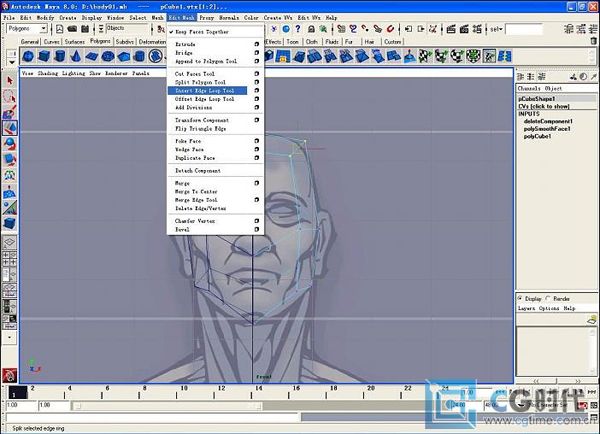Create a polygon sphere from the shelf

click(x=28, y=57)
